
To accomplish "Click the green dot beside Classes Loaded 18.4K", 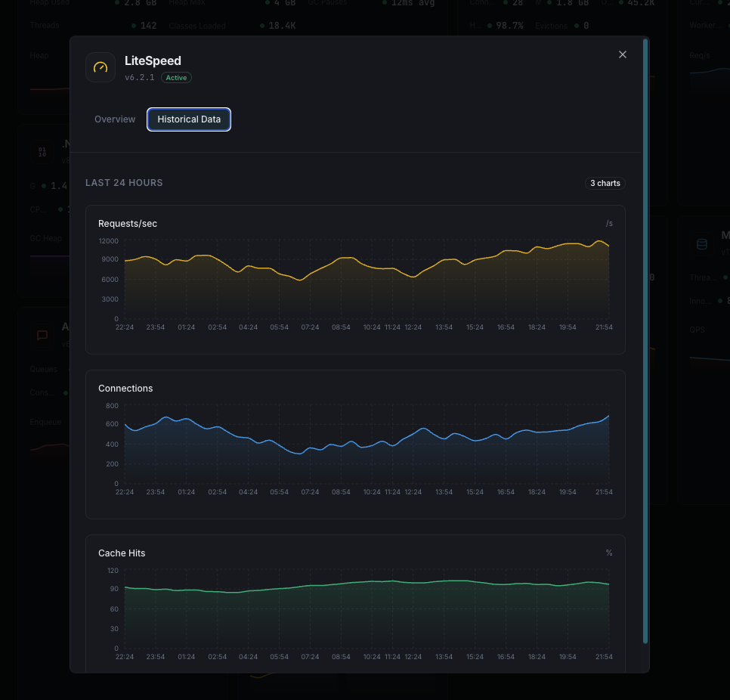I will point(261,25).
